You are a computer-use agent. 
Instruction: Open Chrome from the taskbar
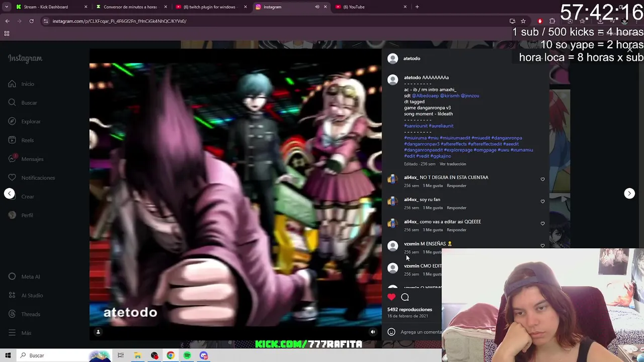click(171, 355)
